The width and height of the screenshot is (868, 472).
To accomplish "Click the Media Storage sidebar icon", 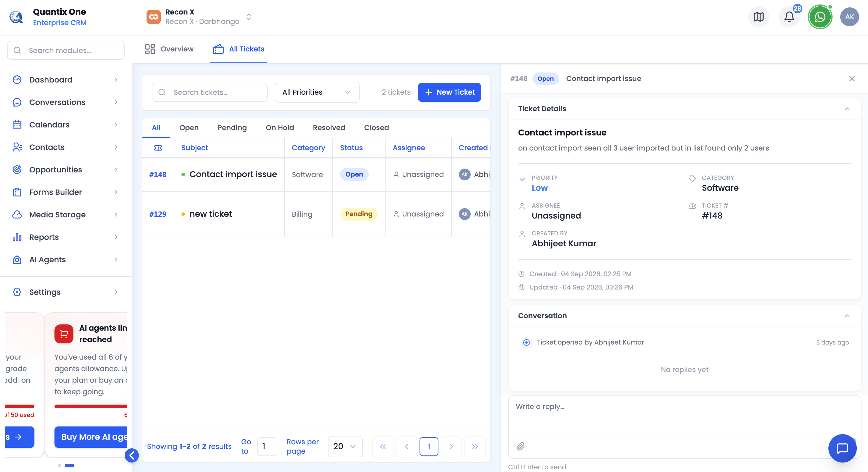I will [17, 215].
